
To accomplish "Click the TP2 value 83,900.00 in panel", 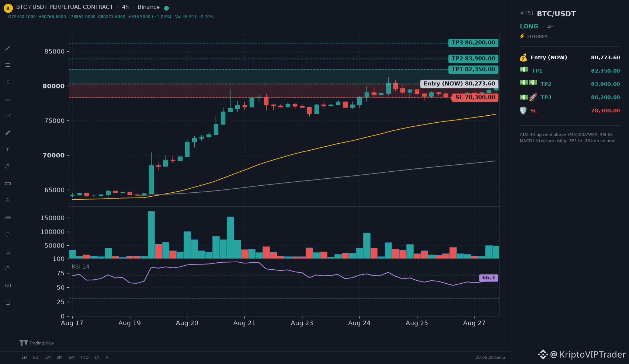I will (x=605, y=84).
